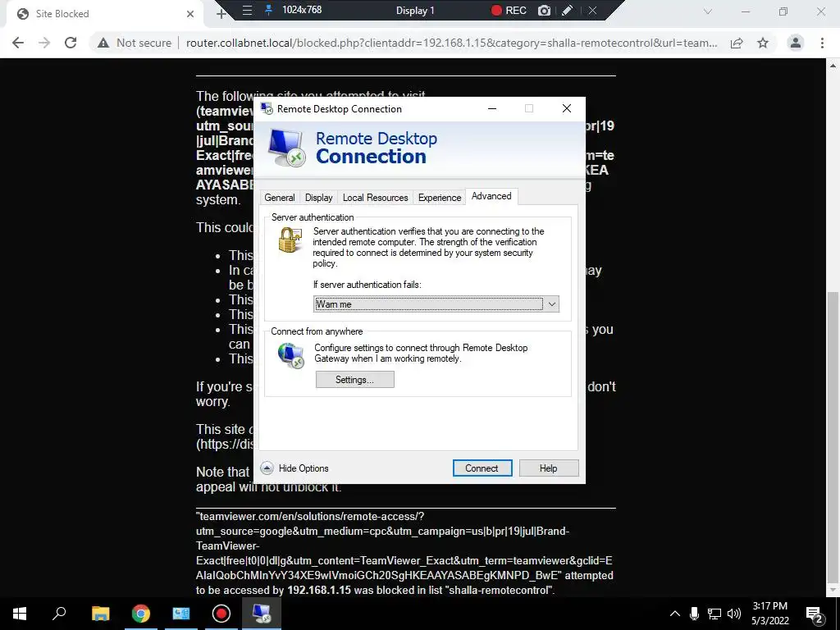Click the dropdown arrow beside Warn me
Image resolution: width=840 pixels, height=630 pixels.
tap(552, 304)
